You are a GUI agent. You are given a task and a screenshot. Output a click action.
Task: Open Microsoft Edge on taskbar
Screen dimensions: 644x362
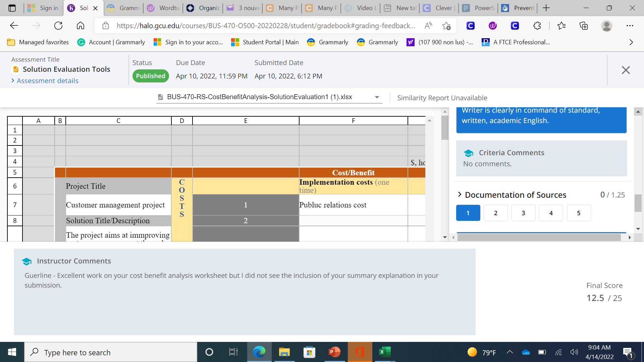coord(259,352)
